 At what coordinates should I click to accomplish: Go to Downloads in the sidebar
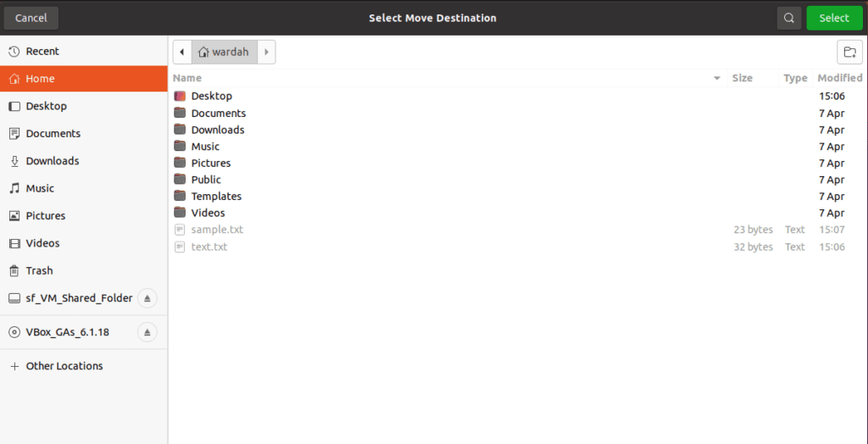click(x=52, y=161)
